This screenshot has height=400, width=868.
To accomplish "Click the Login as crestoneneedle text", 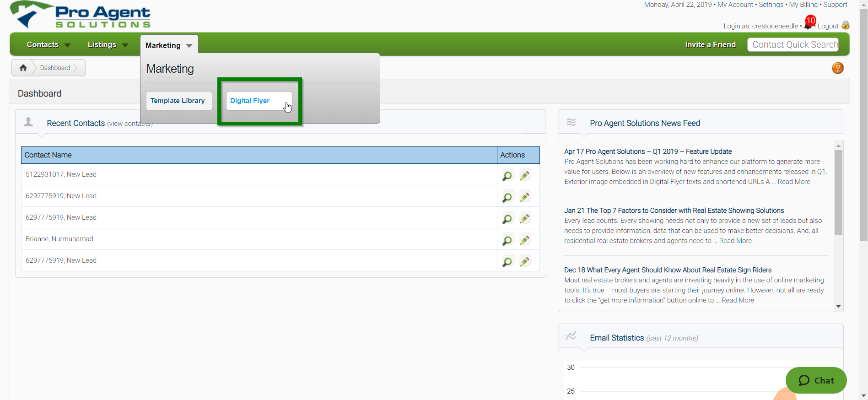I will pos(760,26).
